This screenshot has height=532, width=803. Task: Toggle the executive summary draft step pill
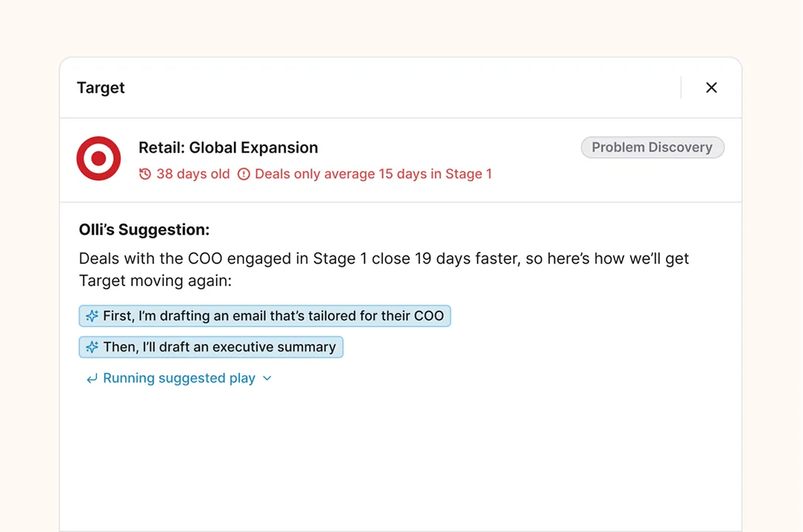pos(211,346)
